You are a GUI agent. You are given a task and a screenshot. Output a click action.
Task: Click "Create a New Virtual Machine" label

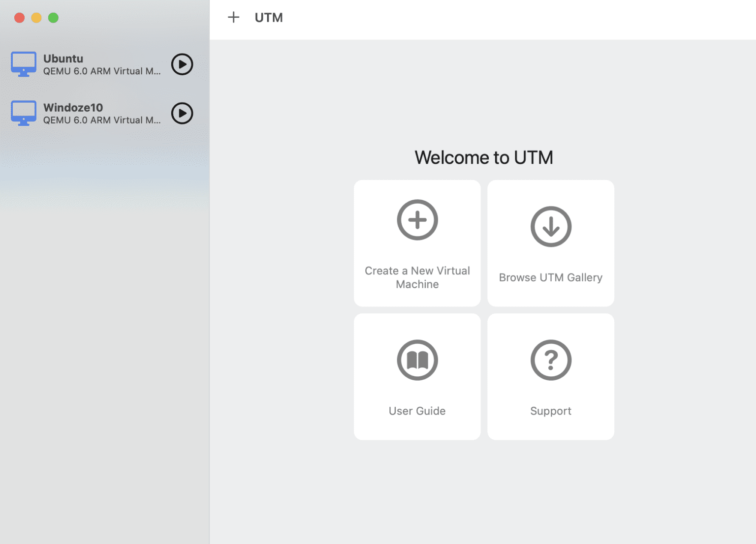point(417,277)
